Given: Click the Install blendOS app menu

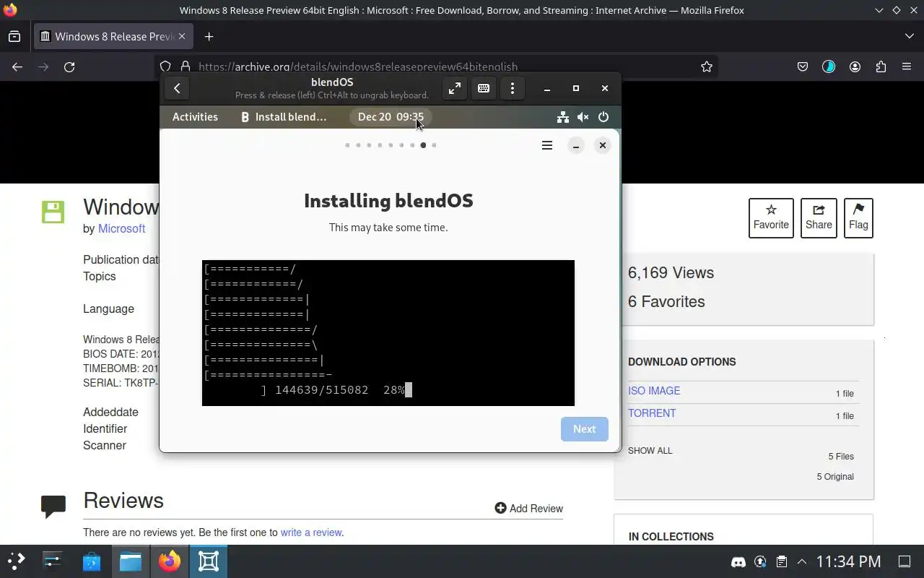Looking at the screenshot, I should (284, 117).
